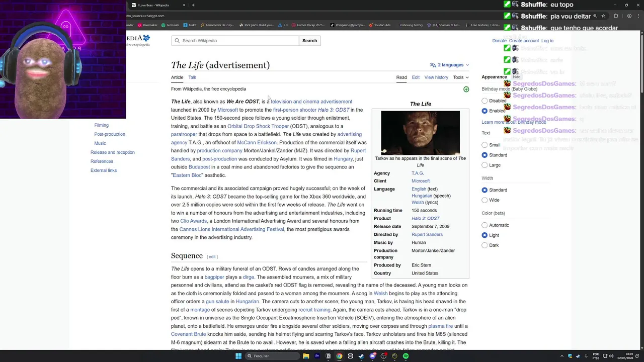This screenshot has height=362, width=644.
Task: Click the Search button
Action: coord(310,41)
